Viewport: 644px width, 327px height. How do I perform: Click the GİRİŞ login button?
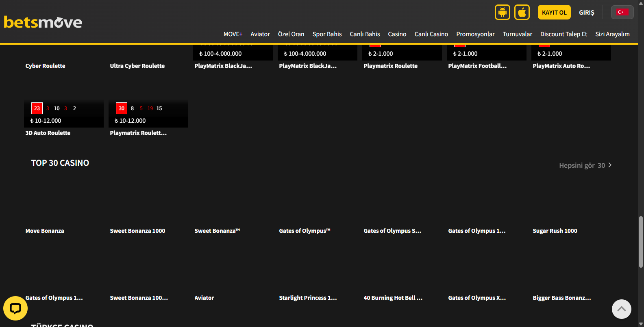(x=586, y=13)
